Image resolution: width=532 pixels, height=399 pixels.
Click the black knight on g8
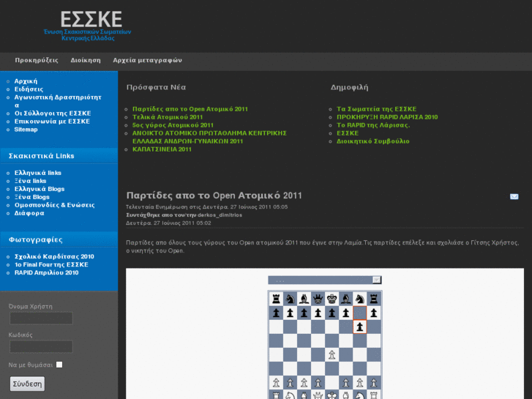[x=359, y=299]
